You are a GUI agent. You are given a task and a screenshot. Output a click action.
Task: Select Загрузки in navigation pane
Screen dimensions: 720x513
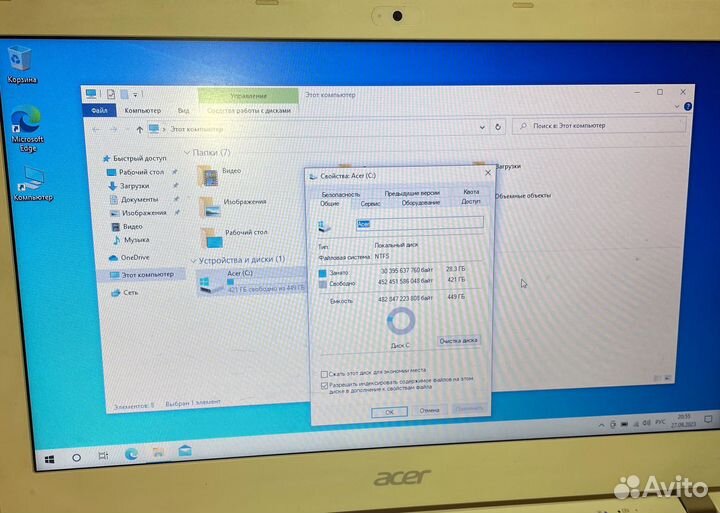coord(129,186)
